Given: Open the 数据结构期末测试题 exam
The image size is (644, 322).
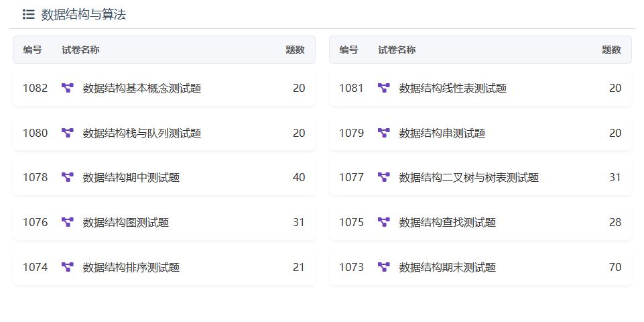Looking at the screenshot, I should tap(447, 268).
